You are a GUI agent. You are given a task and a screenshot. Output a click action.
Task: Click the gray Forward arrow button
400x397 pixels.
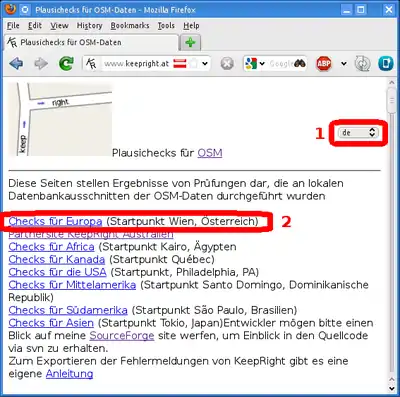41,63
